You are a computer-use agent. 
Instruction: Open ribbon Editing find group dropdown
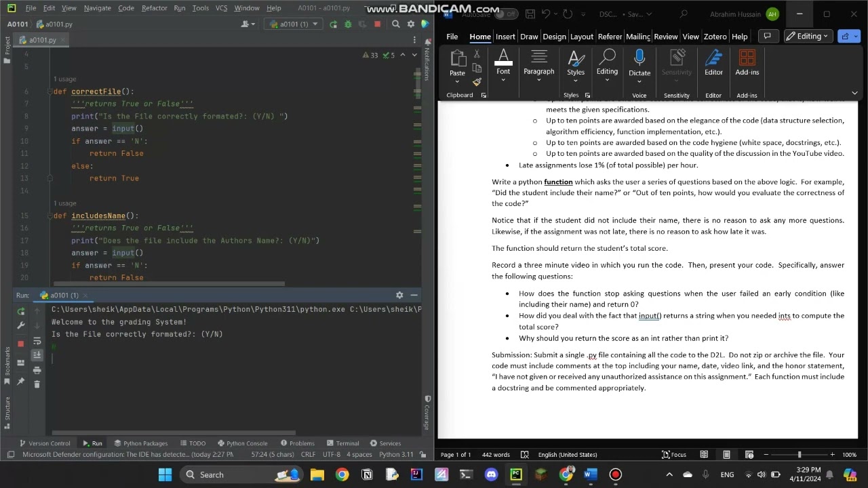607,81
